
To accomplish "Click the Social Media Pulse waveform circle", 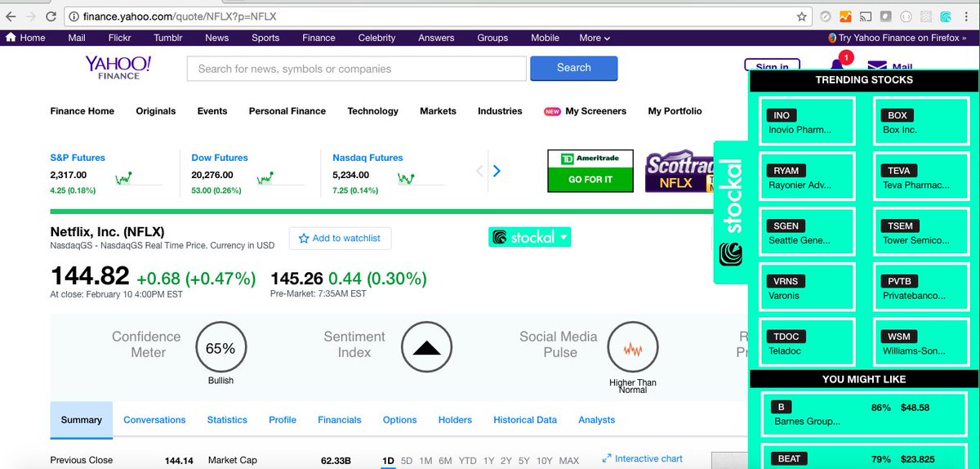I will 633,348.
